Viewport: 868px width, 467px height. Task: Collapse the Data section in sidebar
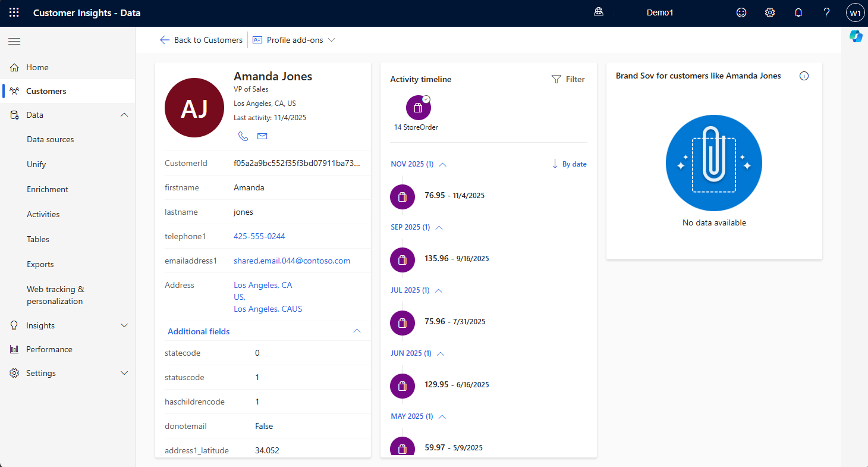tap(124, 115)
